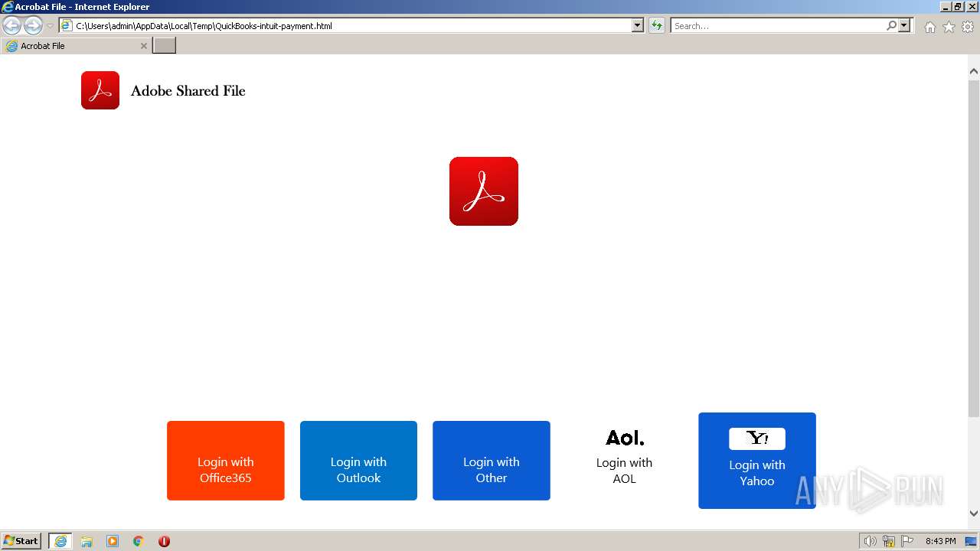Click the Yahoo logo on the login button
The image size is (980, 551).
pyautogui.click(x=757, y=439)
